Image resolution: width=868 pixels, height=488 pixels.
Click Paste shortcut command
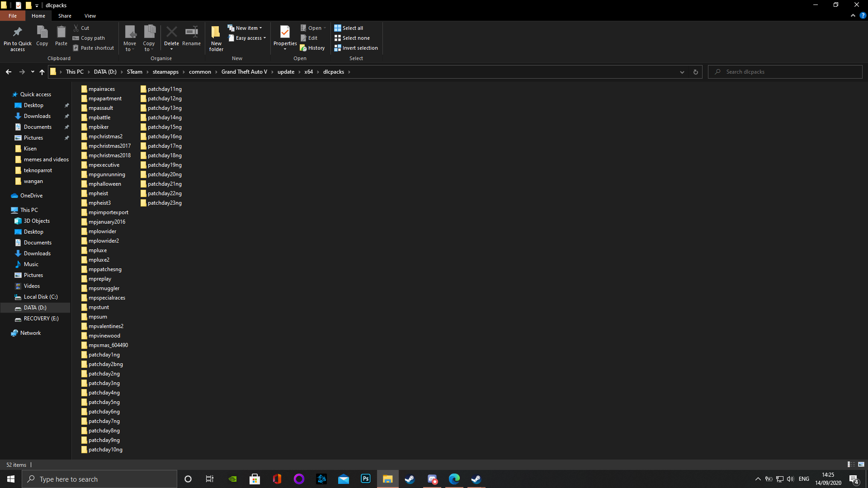click(94, 48)
